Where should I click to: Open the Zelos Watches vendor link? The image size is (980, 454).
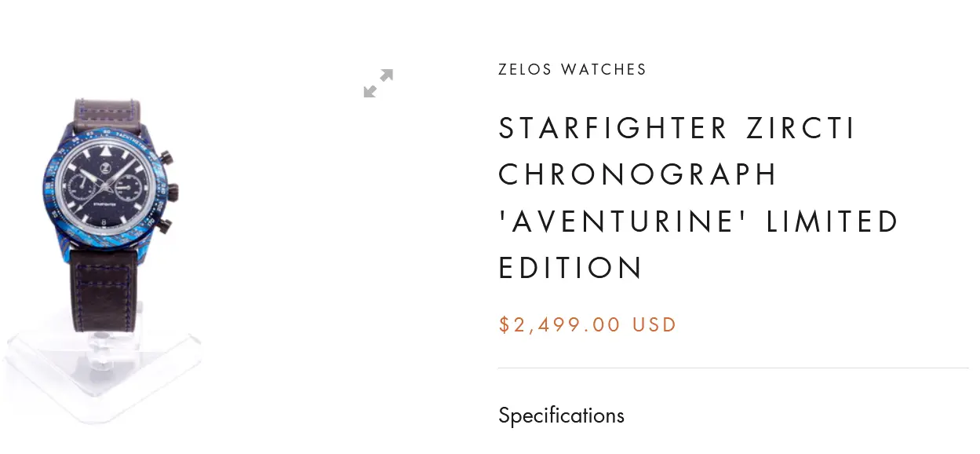click(572, 70)
